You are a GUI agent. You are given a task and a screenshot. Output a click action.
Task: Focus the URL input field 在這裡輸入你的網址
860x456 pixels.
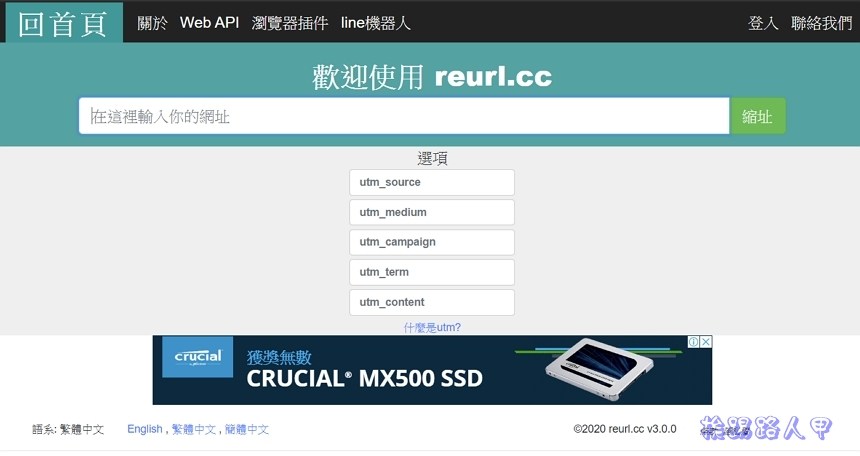404,116
